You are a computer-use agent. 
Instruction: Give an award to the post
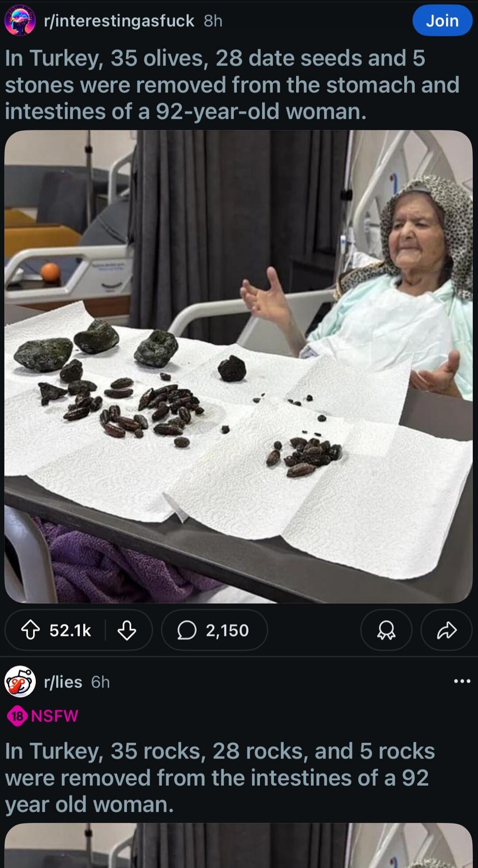[386, 630]
